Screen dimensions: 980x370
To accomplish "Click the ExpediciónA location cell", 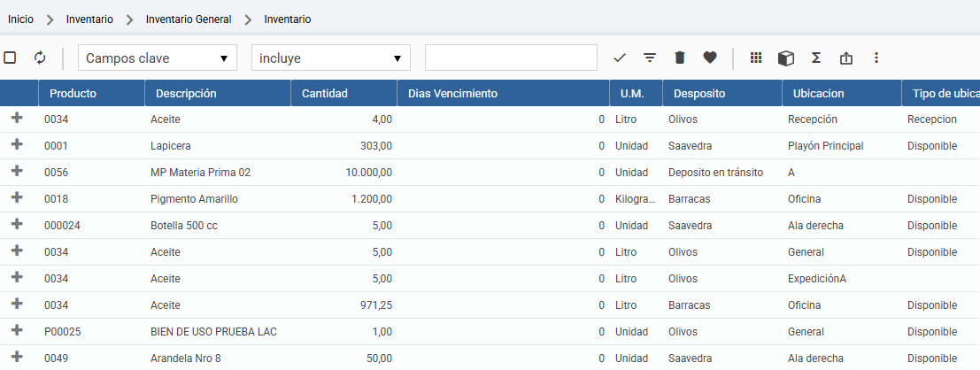I will point(843,279).
